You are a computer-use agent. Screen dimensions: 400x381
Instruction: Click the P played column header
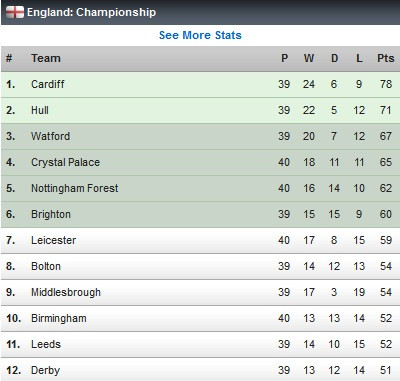tap(284, 58)
